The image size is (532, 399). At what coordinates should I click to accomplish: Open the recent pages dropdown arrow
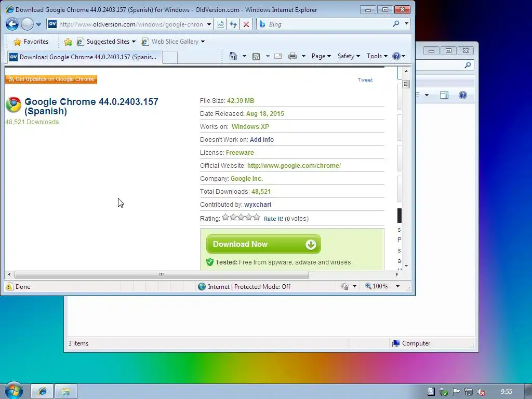click(x=38, y=24)
